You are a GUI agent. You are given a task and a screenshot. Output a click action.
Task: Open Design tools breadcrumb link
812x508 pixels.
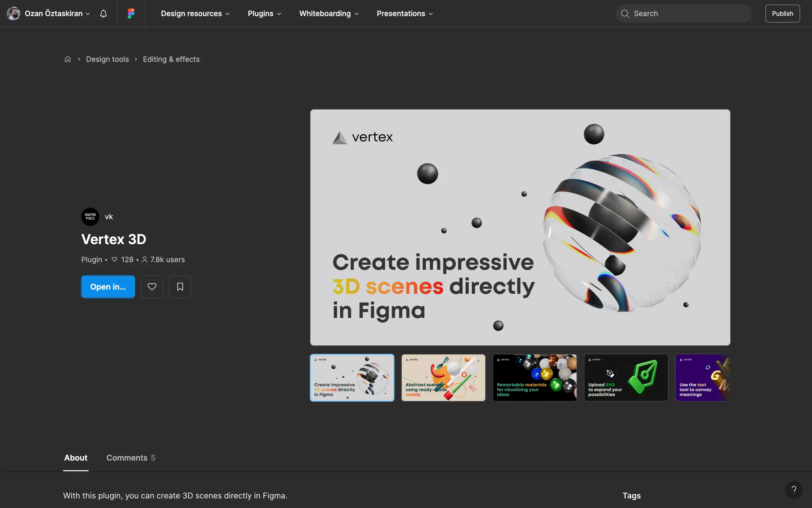[x=107, y=59]
